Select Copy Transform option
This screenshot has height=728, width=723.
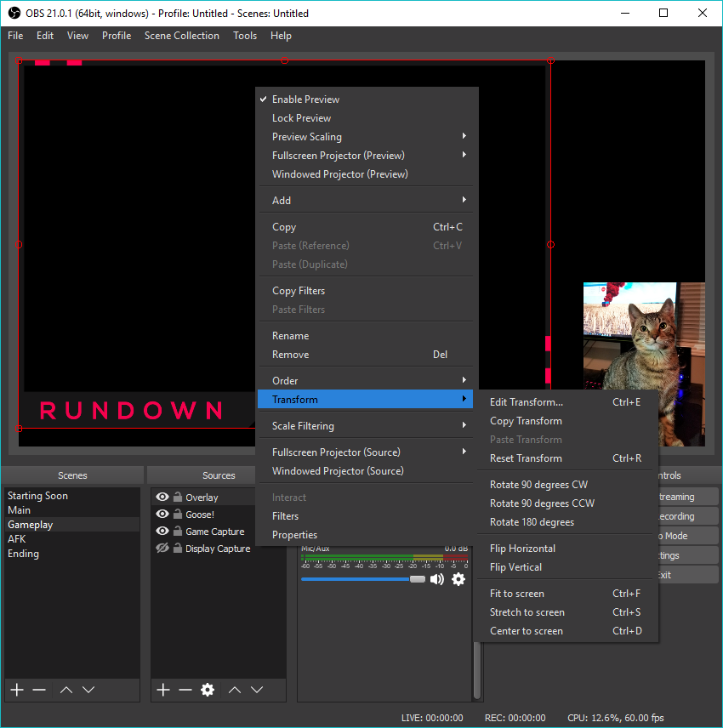(x=566, y=421)
